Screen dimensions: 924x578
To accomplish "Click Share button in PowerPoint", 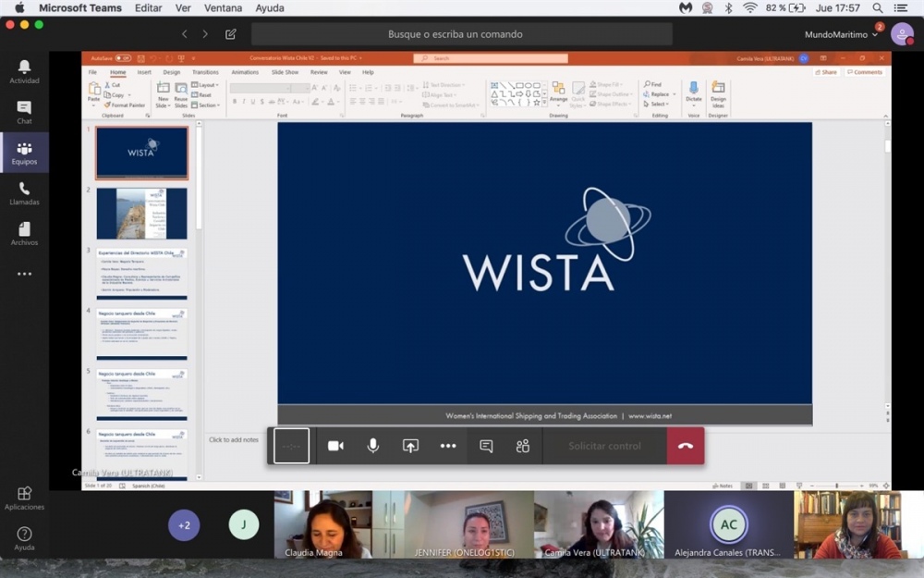I will pos(825,72).
